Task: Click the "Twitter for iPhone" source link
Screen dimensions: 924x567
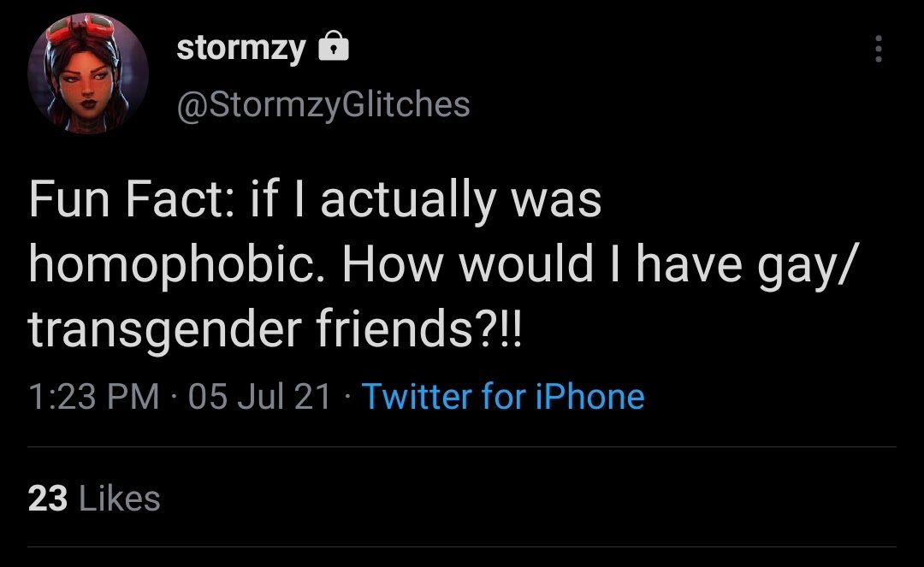Action: [x=503, y=396]
